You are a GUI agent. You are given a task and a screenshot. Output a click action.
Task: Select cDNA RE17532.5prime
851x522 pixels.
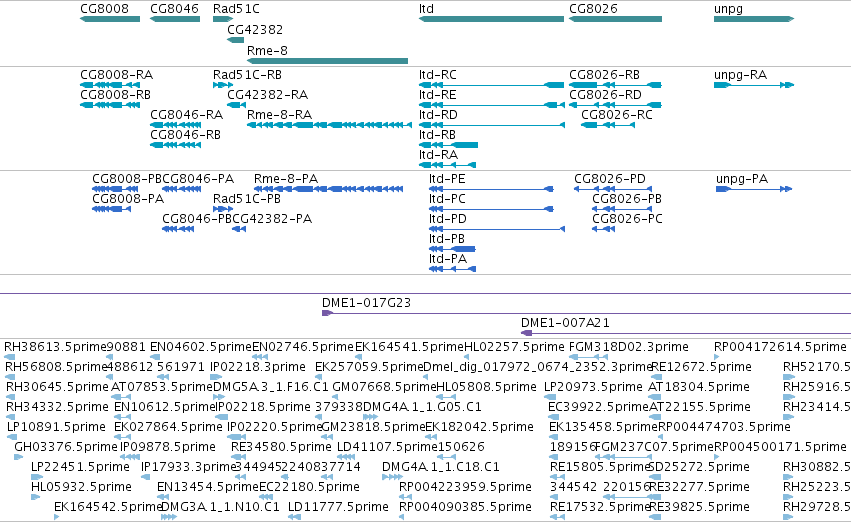tap(557, 517)
